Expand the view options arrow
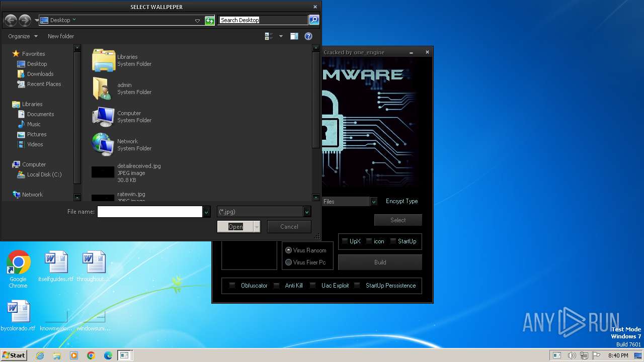 click(x=280, y=36)
